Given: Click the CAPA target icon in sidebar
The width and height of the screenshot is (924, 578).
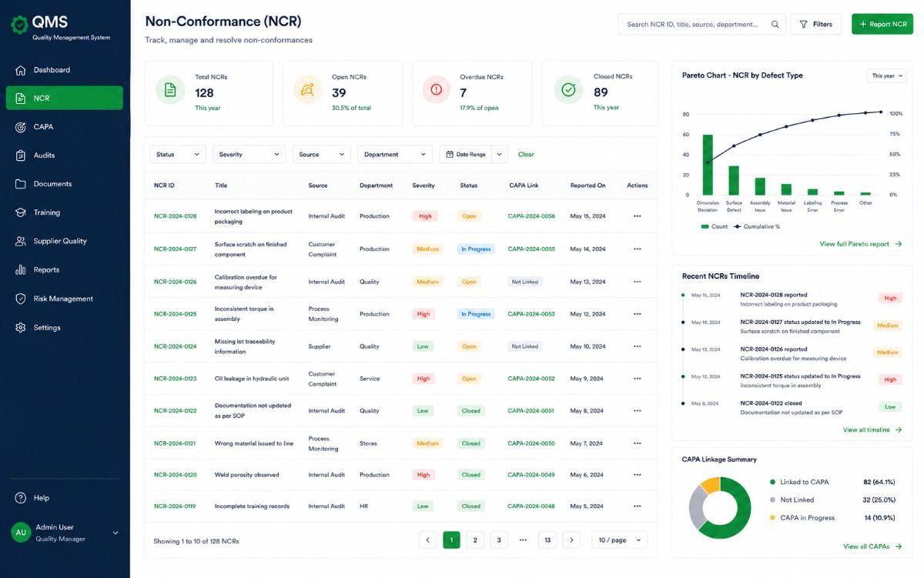Looking at the screenshot, I should pos(21,127).
